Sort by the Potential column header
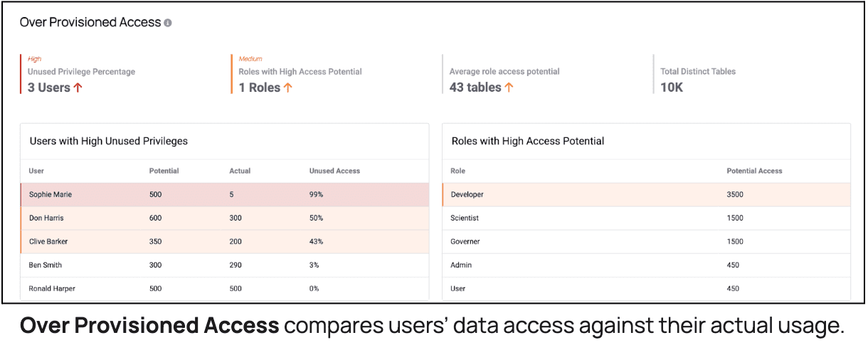 click(x=164, y=171)
